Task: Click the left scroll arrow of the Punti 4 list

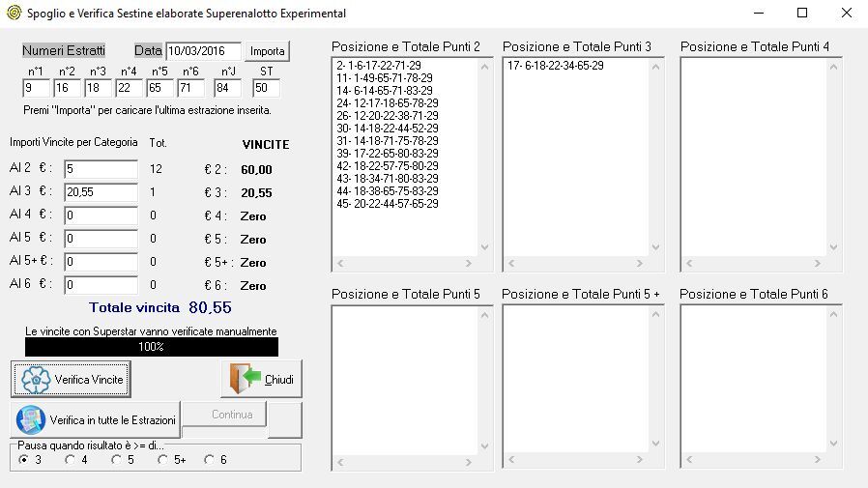Action: coord(689,263)
